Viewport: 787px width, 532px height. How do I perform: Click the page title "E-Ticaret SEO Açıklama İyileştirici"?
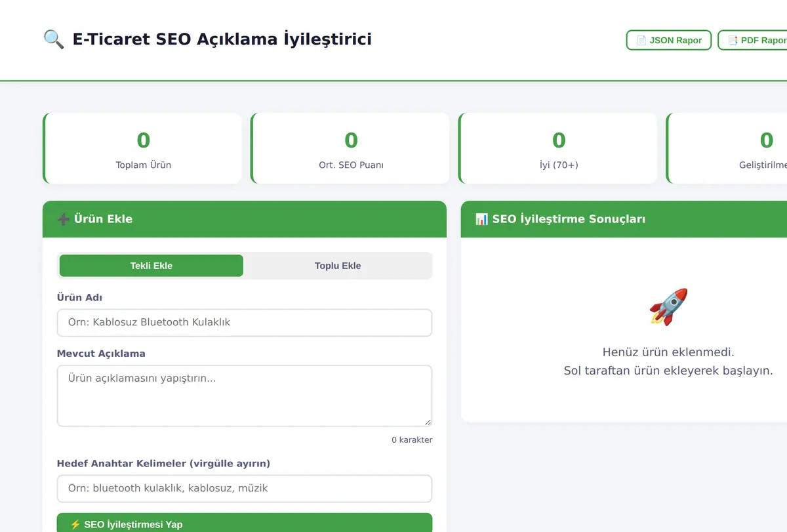(222, 39)
